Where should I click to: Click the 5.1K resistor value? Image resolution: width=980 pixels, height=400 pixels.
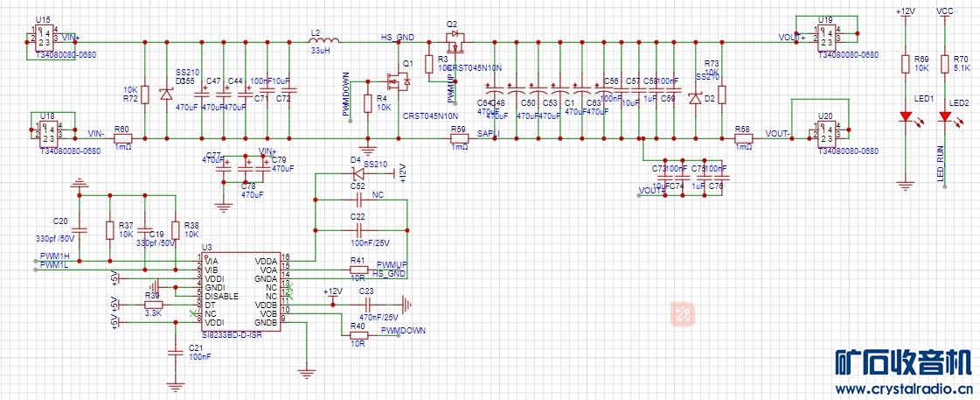pos(962,67)
